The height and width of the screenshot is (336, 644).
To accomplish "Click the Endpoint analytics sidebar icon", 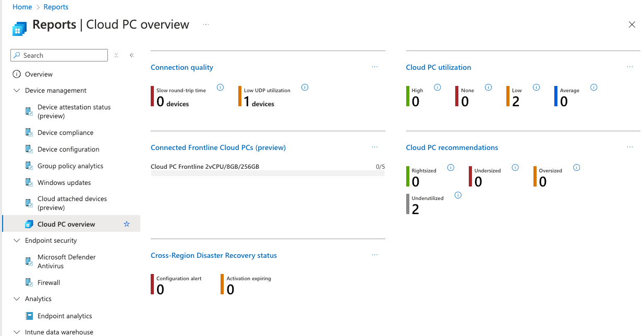I will pyautogui.click(x=29, y=316).
